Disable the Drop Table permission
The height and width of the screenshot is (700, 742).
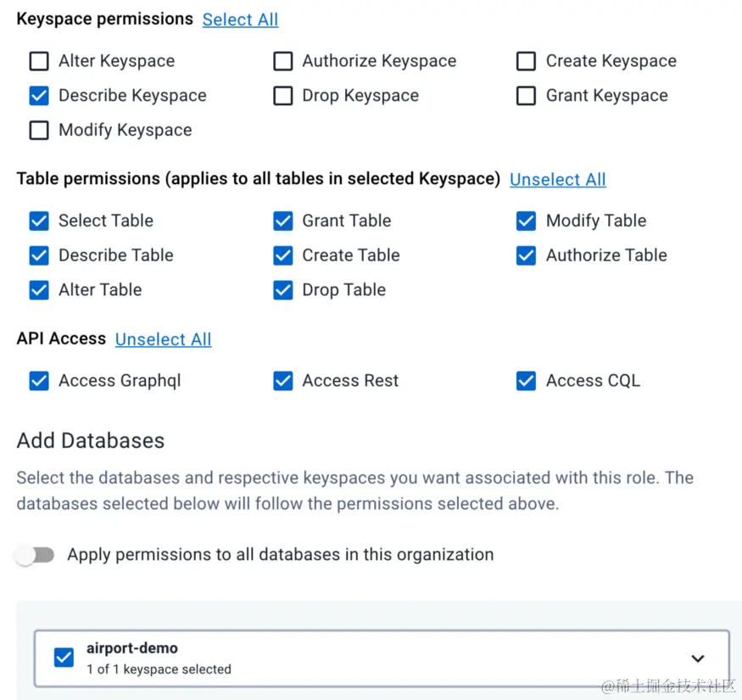[x=283, y=290]
